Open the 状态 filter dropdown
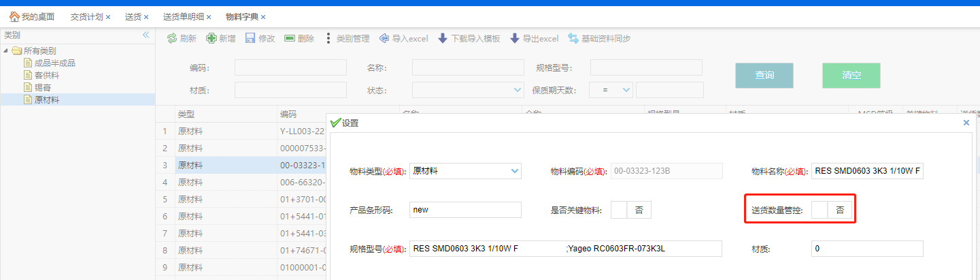The height and width of the screenshot is (280, 980). coord(517,90)
